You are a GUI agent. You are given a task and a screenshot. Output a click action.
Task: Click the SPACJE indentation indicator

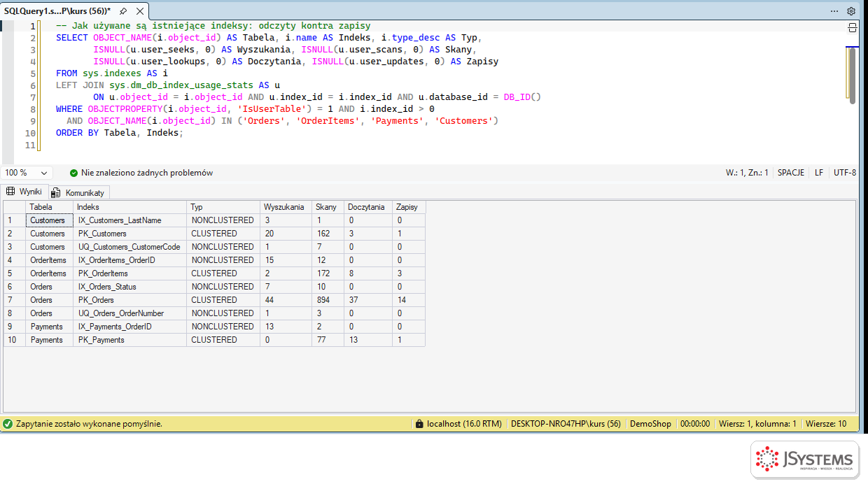[x=791, y=173]
